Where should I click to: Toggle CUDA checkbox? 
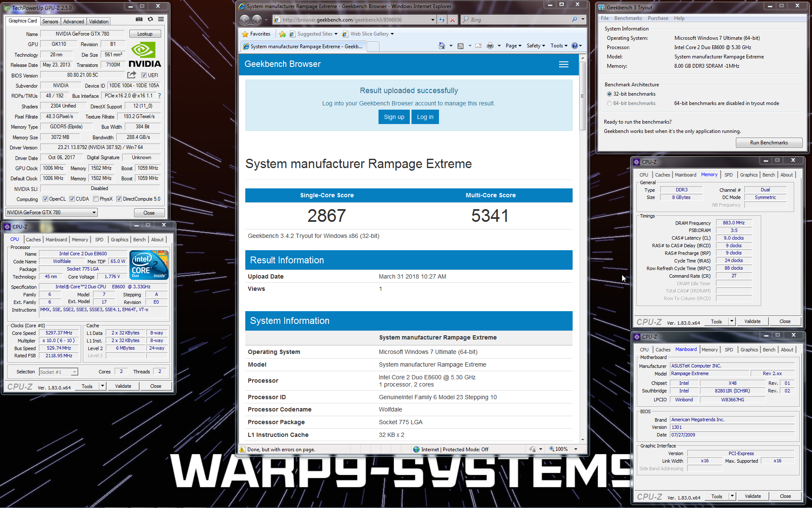coord(72,199)
